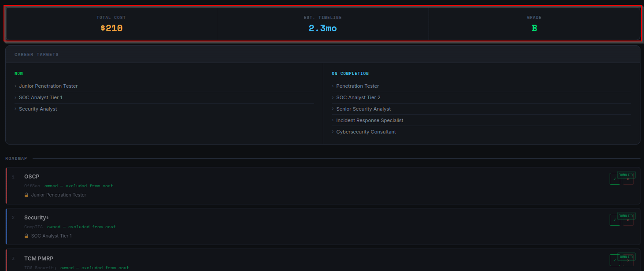
Task: Open the Total Cost $210 stat panel
Action: point(111,24)
